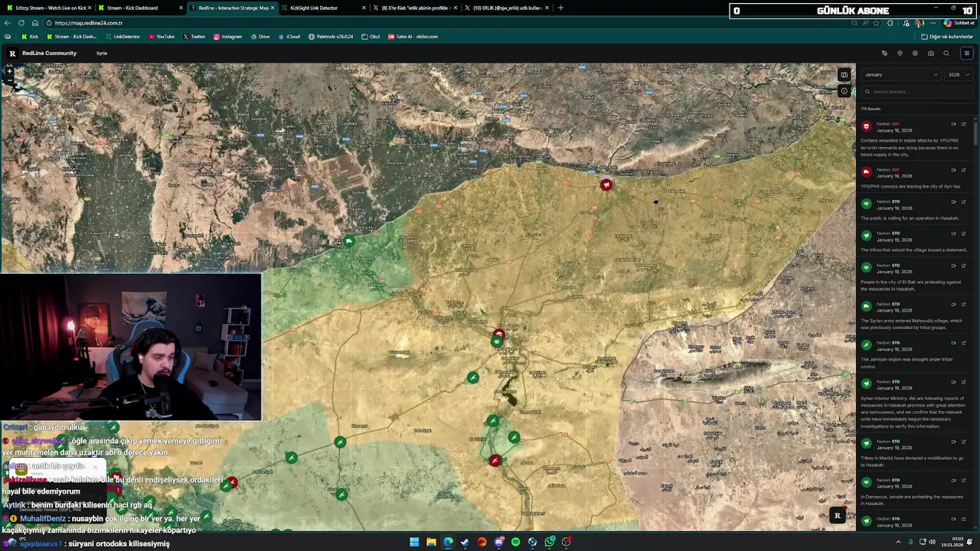The image size is (980, 551).
Task: Click the search magnifier icon in RedLine header
Action: 946,54
